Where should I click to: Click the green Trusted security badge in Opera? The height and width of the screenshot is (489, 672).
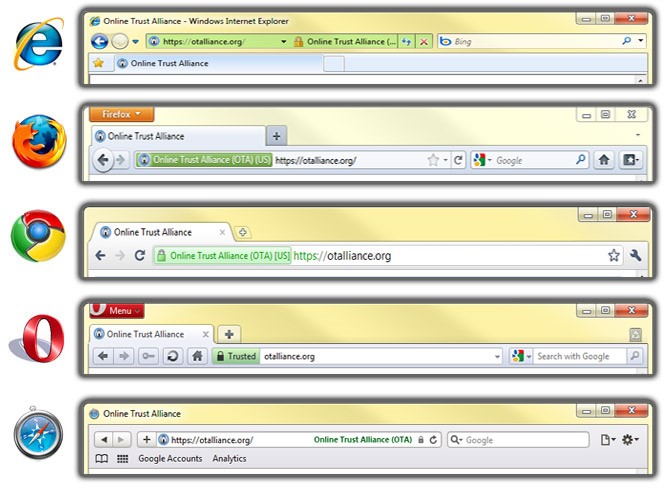pos(236,356)
